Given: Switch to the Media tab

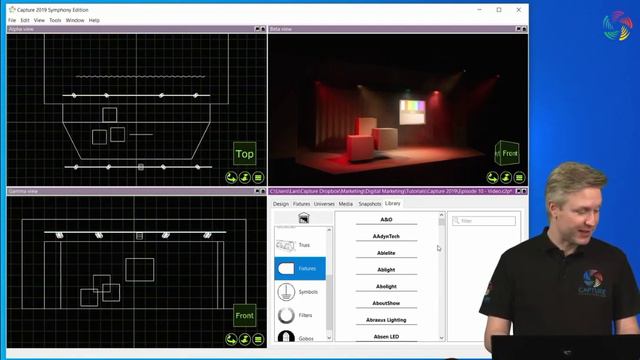Looking at the screenshot, I should pyautogui.click(x=345, y=204).
